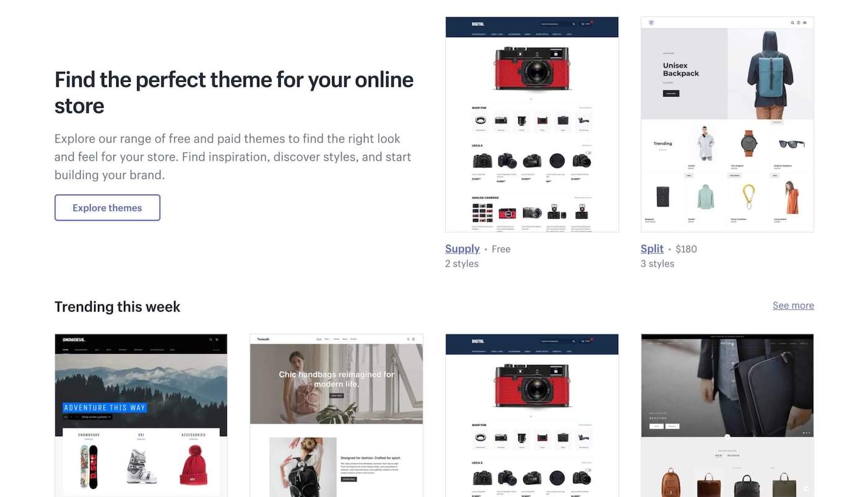Open the Nomads handbags theme thumbnail
868x497 pixels.
pos(337,415)
